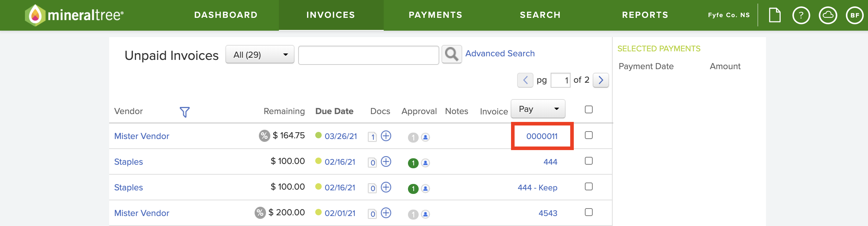
Task: Click the vendor filter funnel icon
Action: coord(184,112)
